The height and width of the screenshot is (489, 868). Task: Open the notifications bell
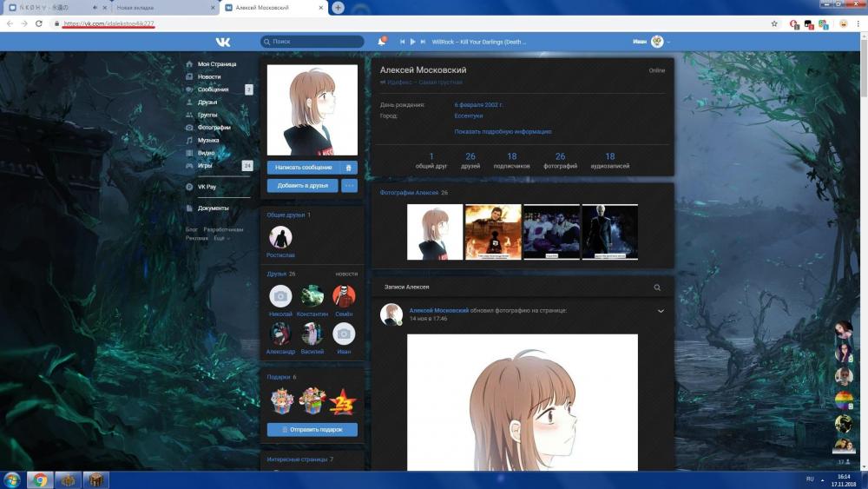tap(381, 42)
